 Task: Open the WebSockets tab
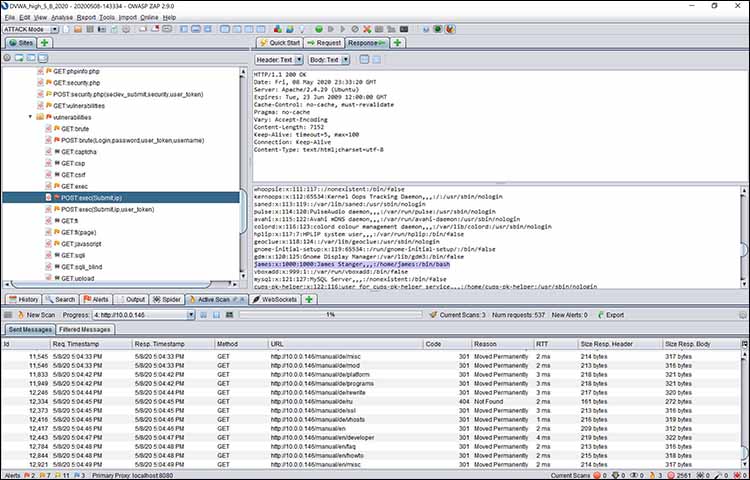point(275,300)
